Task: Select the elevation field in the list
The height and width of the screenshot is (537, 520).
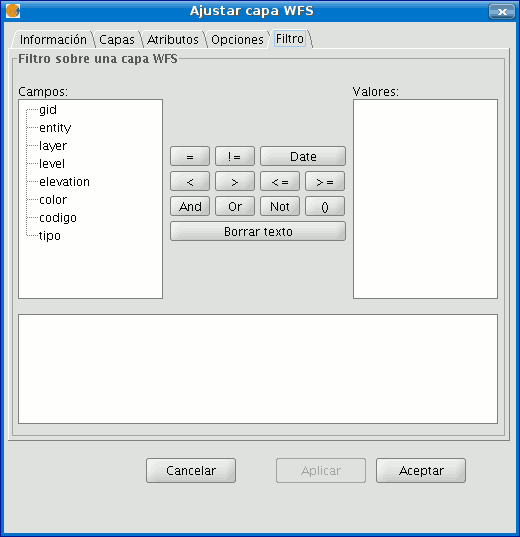Action: tap(64, 182)
